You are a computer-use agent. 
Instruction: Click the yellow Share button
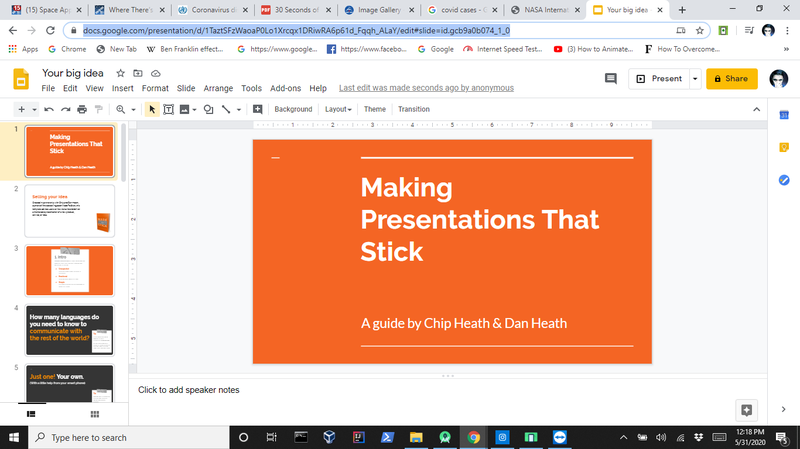(x=731, y=78)
